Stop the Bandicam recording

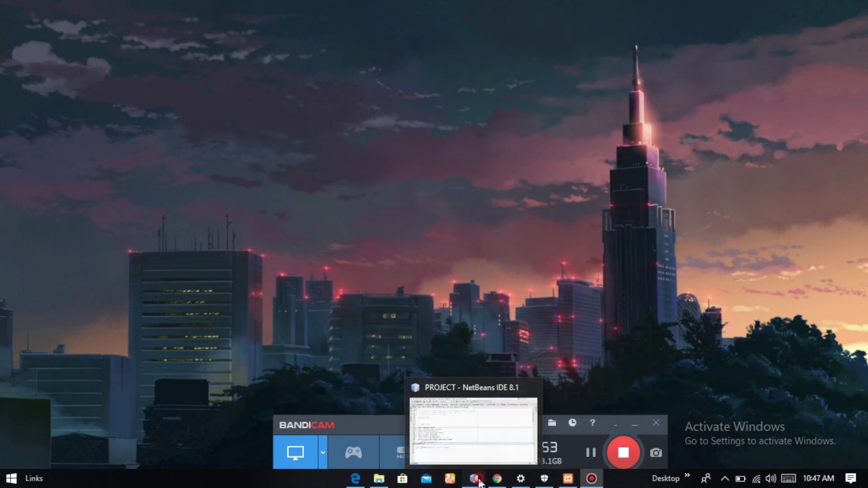(623, 452)
